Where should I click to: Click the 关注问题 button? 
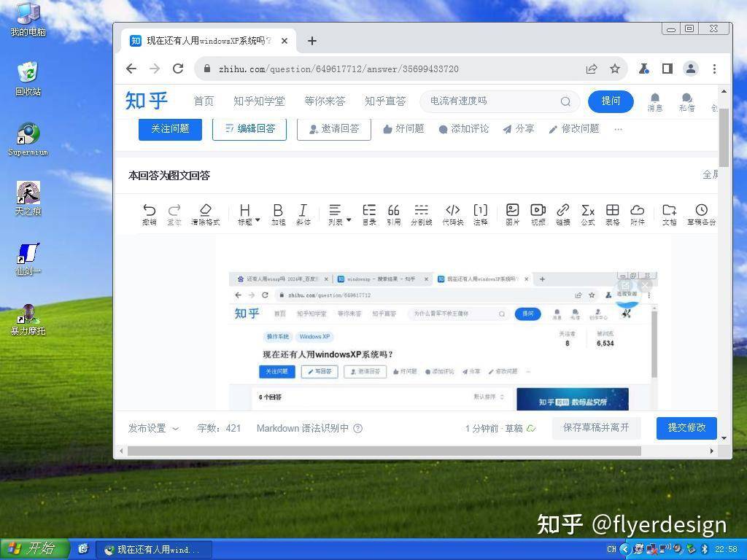pos(170,129)
